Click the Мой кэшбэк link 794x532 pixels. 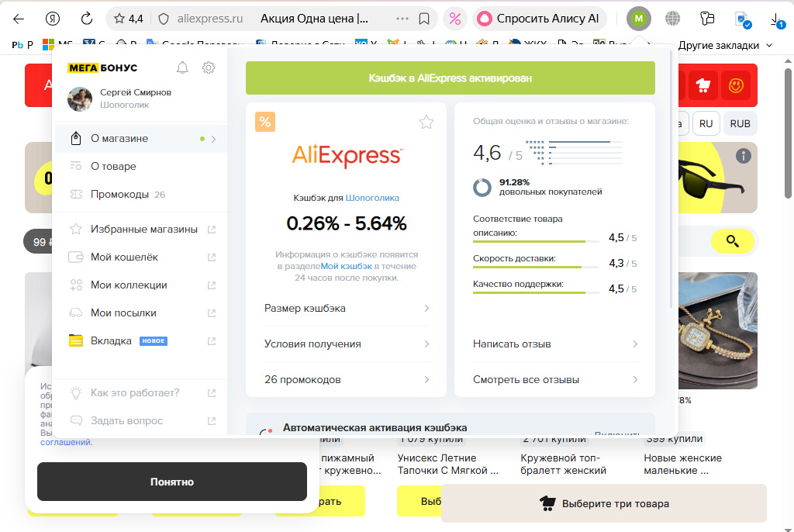click(347, 266)
